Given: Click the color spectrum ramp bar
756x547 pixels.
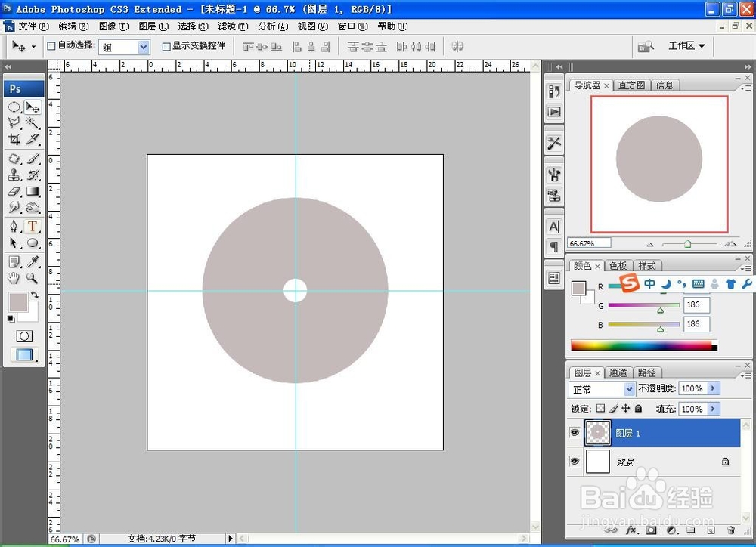Looking at the screenshot, I should (x=644, y=345).
